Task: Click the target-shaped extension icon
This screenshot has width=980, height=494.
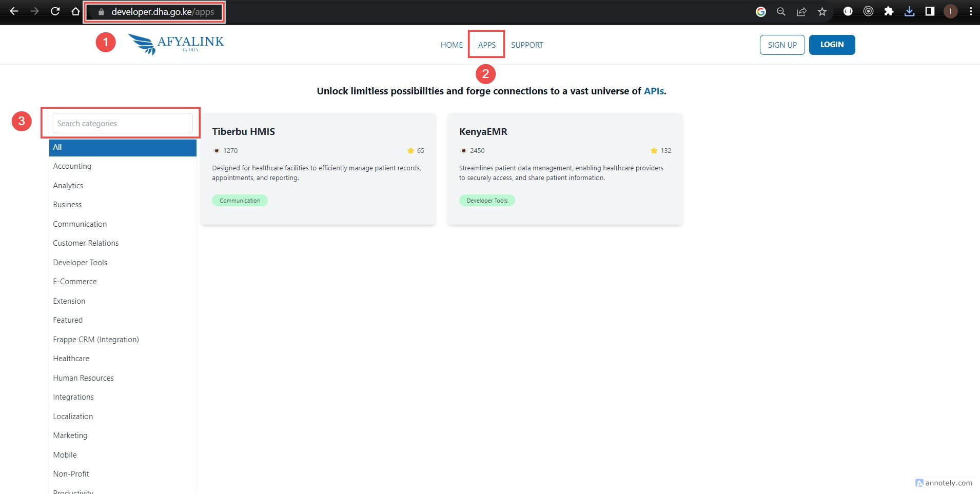Action: click(868, 11)
